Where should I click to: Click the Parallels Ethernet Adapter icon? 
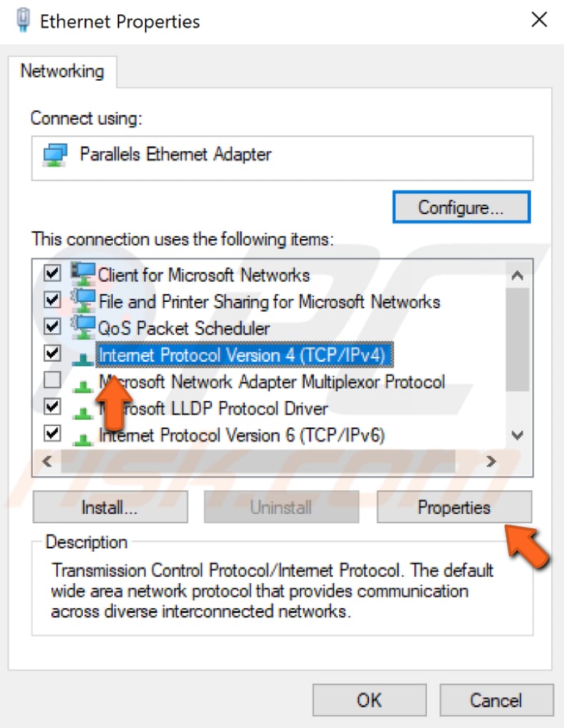[x=54, y=153]
